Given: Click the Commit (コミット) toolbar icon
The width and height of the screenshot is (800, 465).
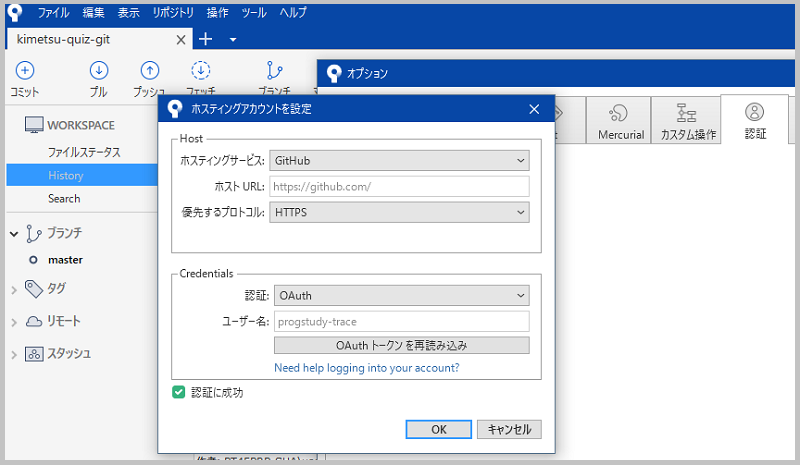Looking at the screenshot, I should click(x=24, y=70).
